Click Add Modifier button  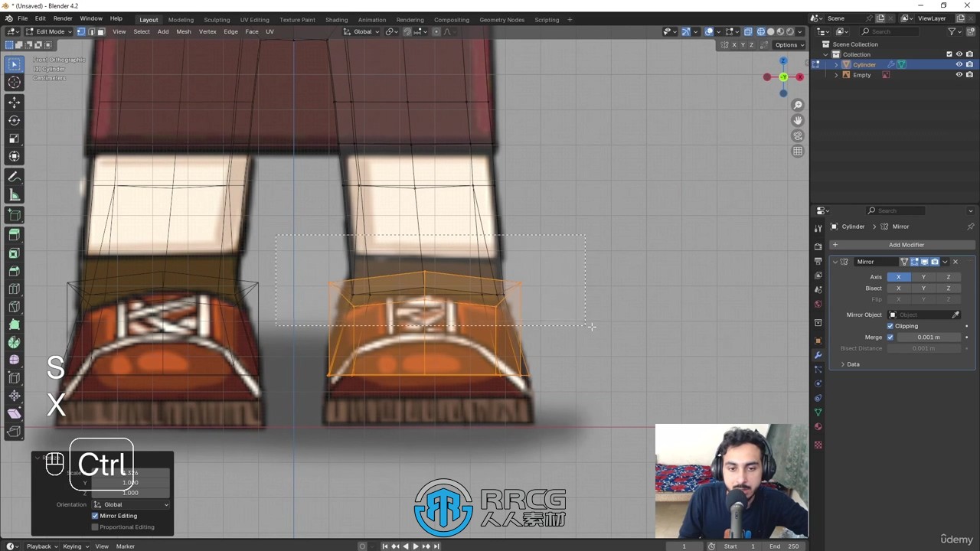[x=902, y=245]
